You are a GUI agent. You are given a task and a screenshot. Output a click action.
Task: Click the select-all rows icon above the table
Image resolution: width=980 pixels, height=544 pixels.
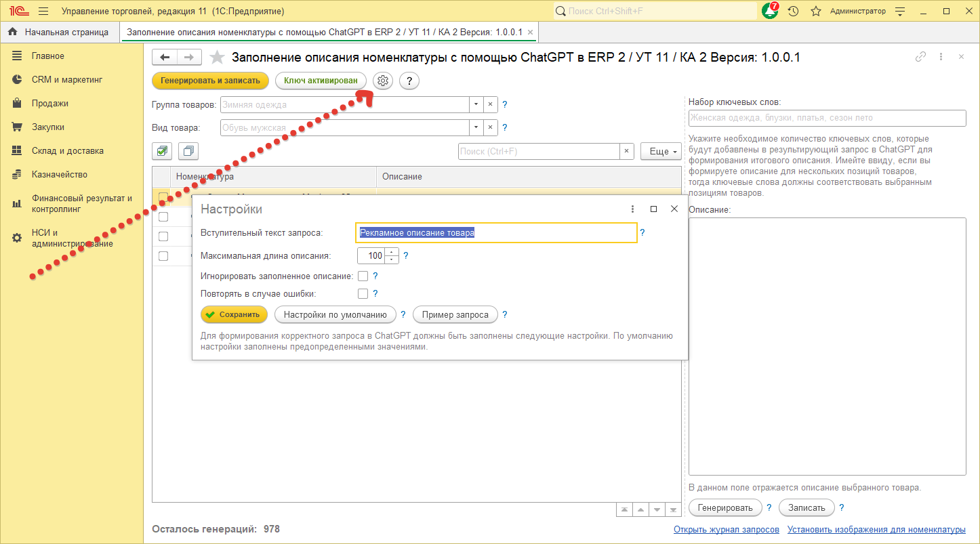[161, 150]
